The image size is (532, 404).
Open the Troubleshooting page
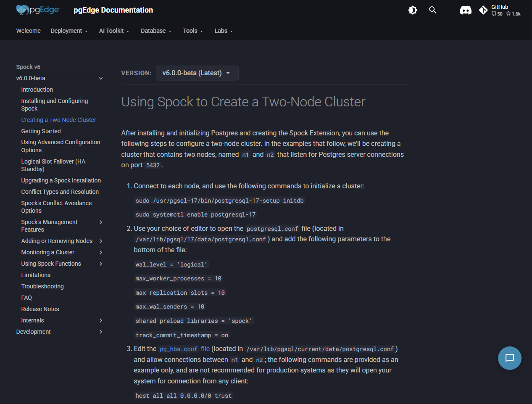point(42,286)
